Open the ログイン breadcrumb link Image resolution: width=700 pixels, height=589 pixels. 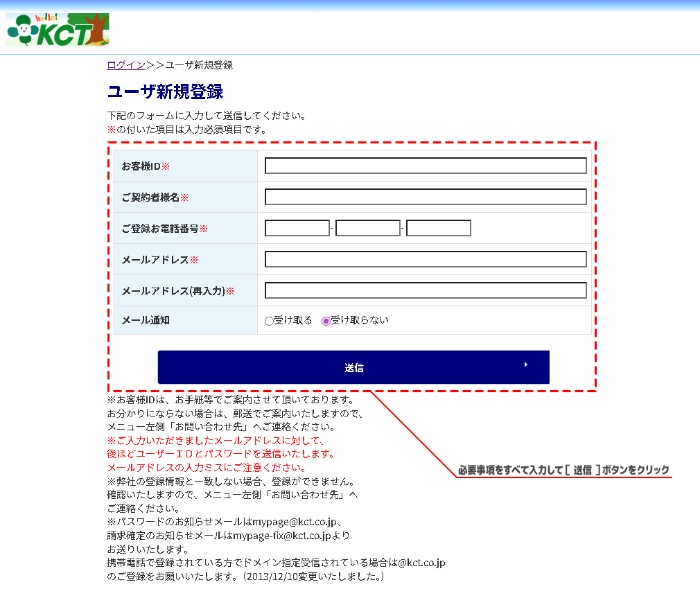point(125,65)
